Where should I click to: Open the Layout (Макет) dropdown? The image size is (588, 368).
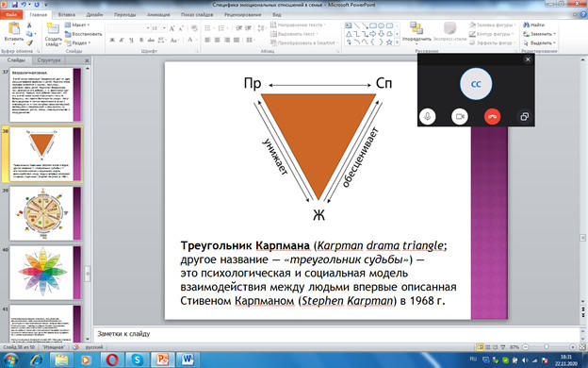[x=77, y=25]
